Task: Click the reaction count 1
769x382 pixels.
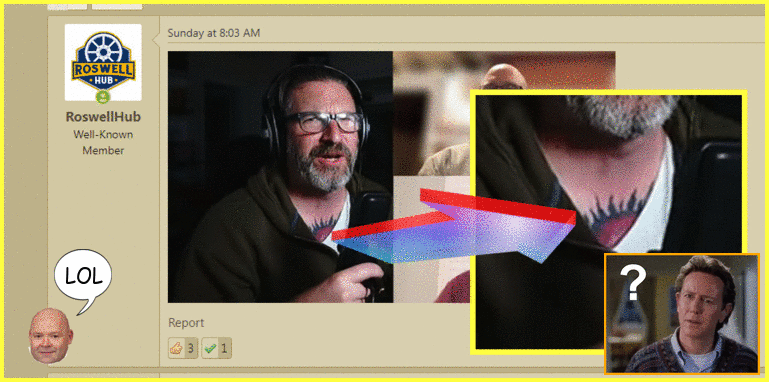Action: pyautogui.click(x=224, y=349)
